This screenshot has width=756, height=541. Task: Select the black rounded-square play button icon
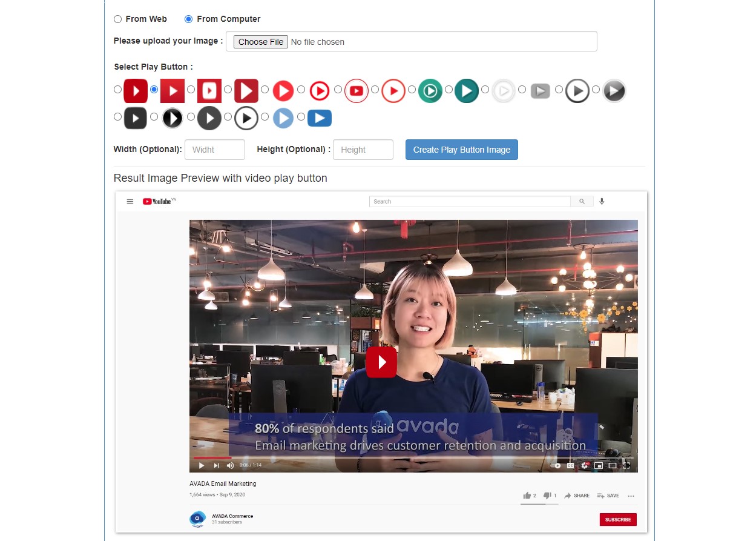pos(136,118)
